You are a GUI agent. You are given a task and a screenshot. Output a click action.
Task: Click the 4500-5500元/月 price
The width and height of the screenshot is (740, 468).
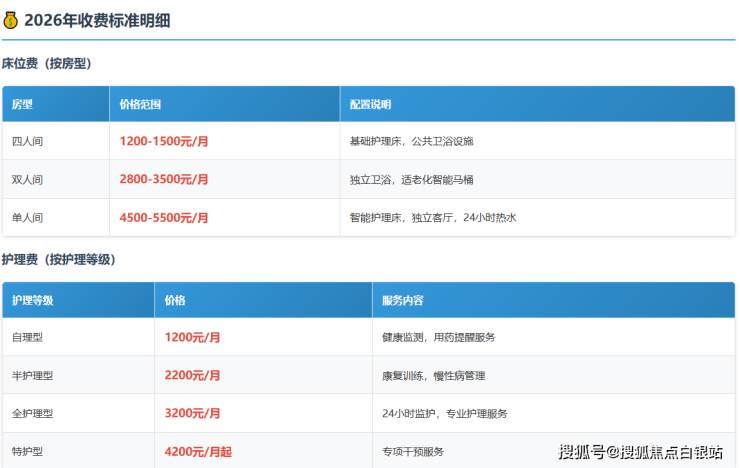tap(164, 217)
